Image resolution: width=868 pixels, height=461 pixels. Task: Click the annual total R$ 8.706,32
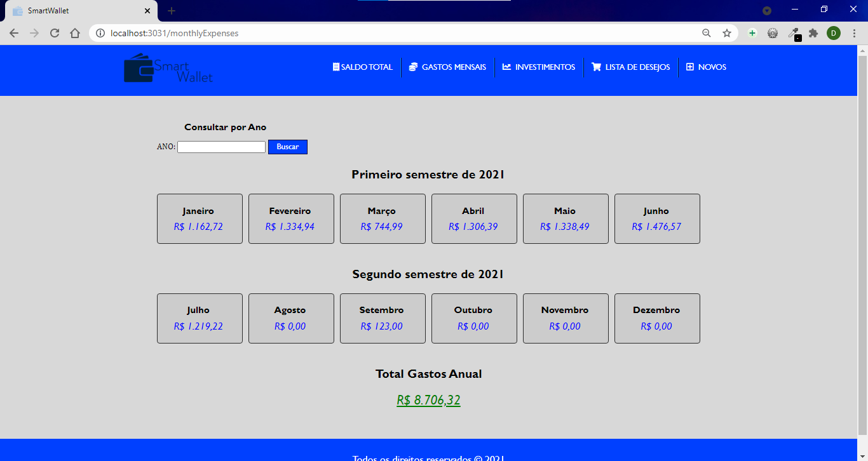(428, 400)
